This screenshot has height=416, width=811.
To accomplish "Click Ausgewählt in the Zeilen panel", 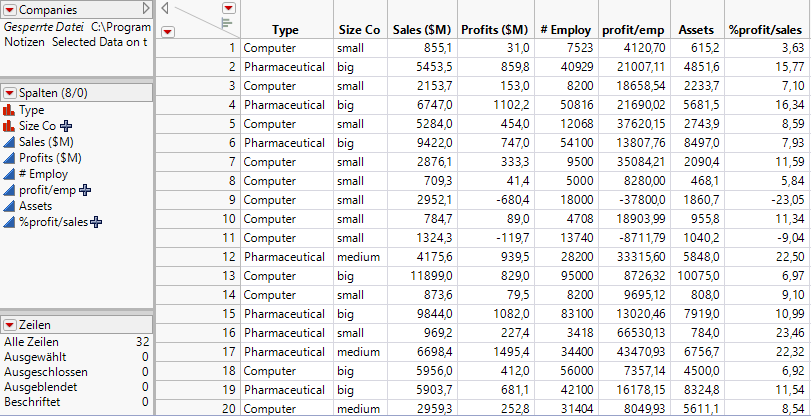I will coord(35,357).
